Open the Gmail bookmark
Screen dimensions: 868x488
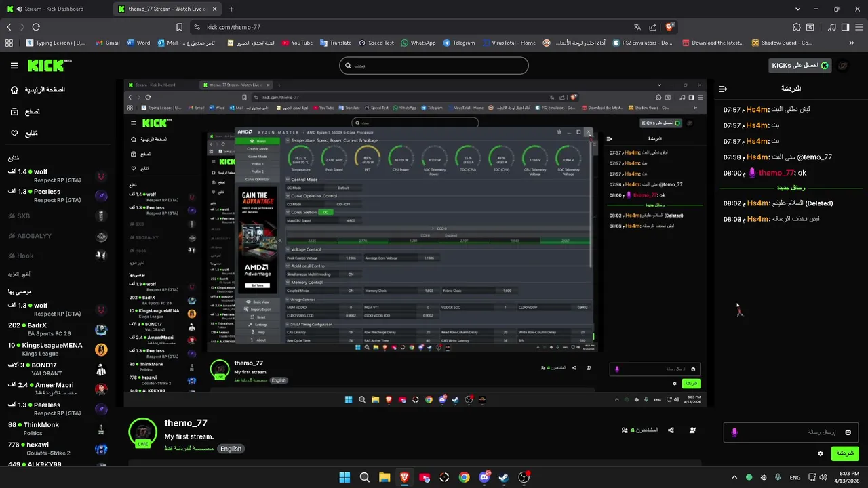coord(108,43)
